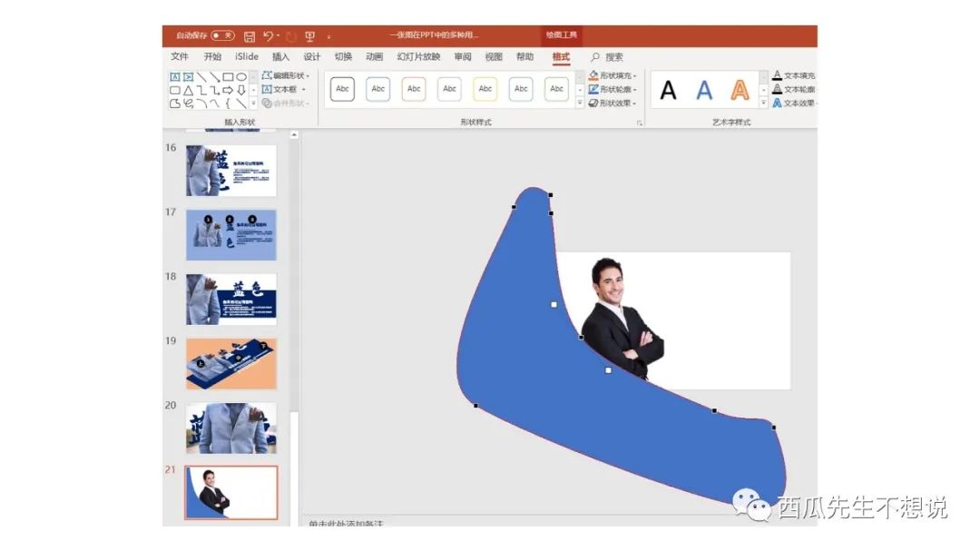Image resolution: width=980 pixels, height=551 pixels.
Task: Expand the WordArt styles gallery
Action: coord(764,103)
